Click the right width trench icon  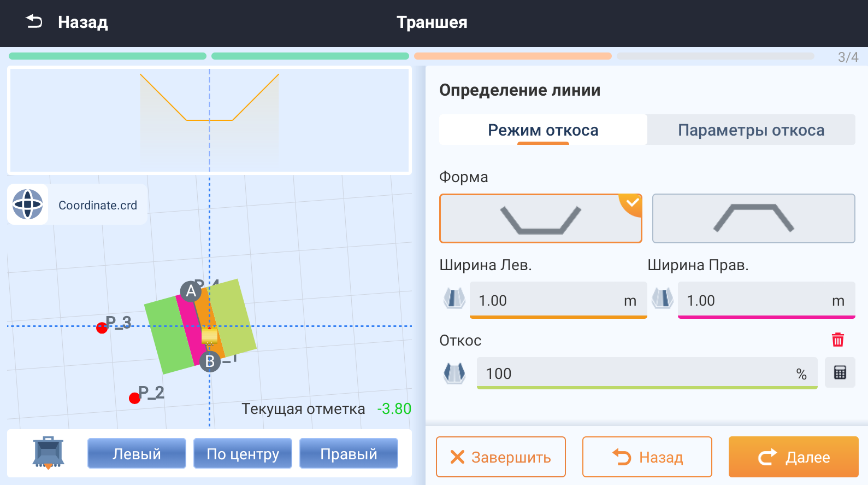pyautogui.click(x=662, y=299)
